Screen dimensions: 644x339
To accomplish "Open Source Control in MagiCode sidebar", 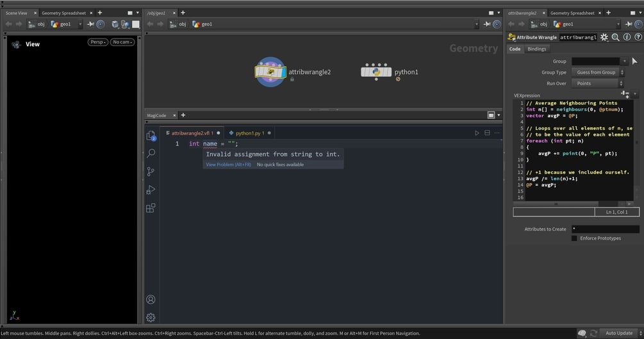I will pyautogui.click(x=151, y=171).
